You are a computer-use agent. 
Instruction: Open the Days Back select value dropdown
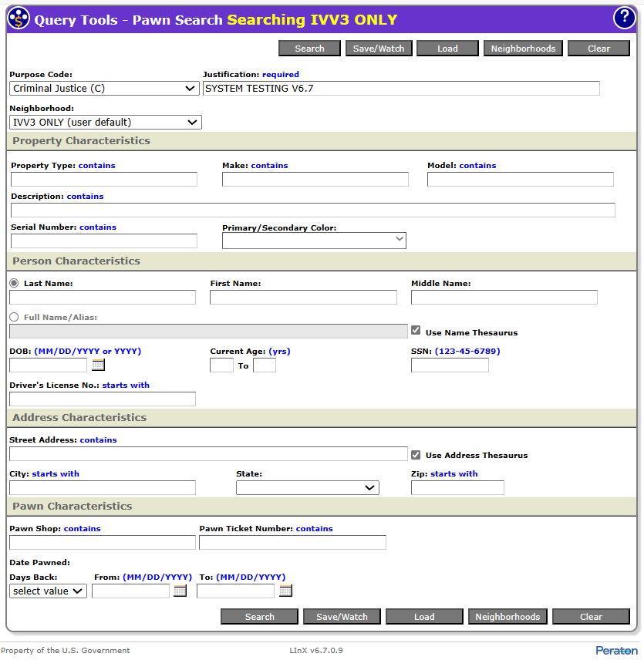pyautogui.click(x=48, y=591)
